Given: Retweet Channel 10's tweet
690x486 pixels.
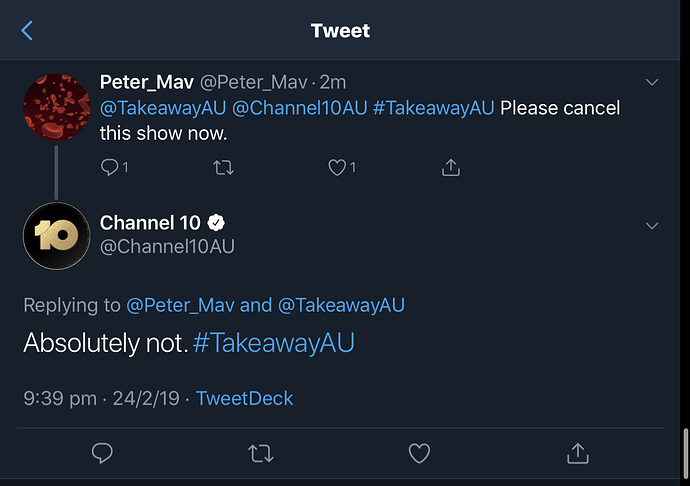Looking at the screenshot, I should (x=260, y=454).
